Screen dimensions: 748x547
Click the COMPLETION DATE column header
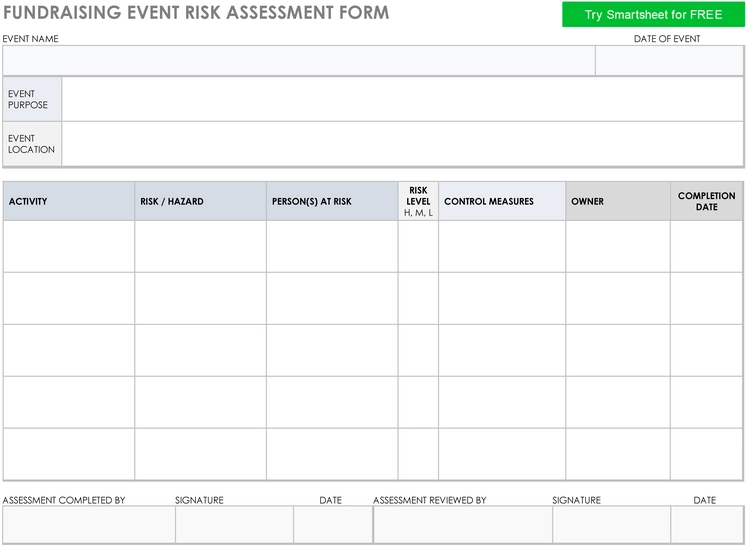(x=706, y=201)
